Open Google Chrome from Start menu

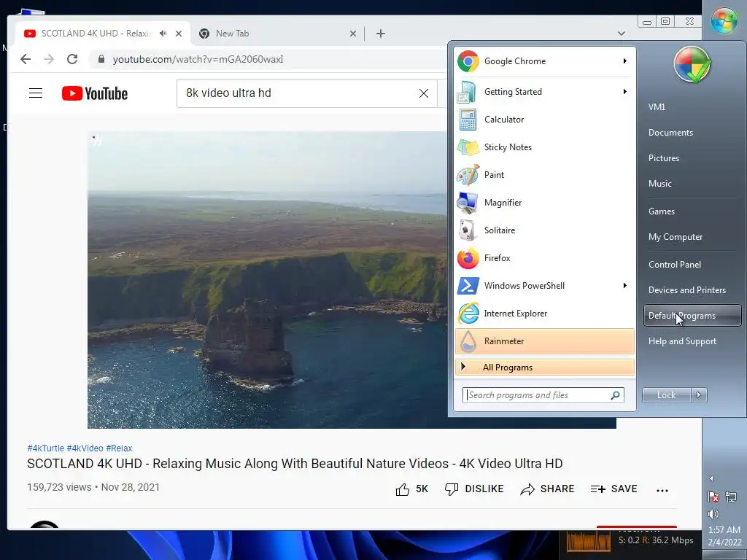pos(544,61)
